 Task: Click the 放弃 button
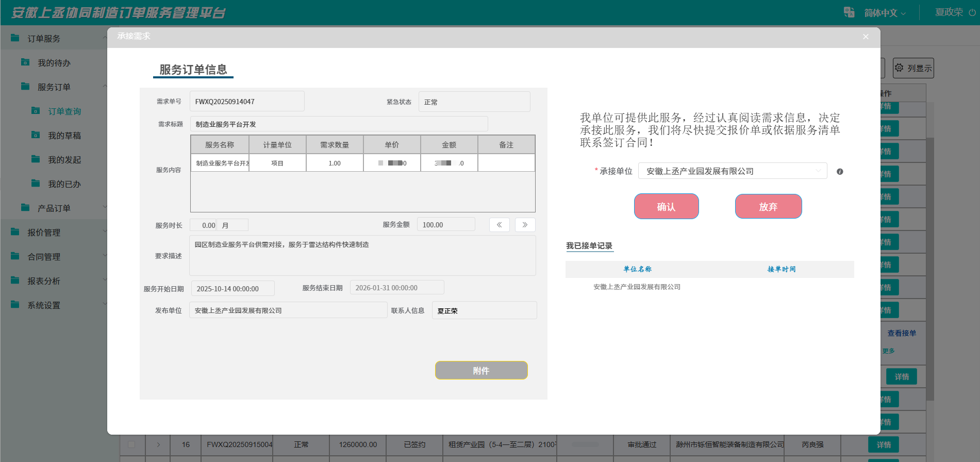[x=768, y=206]
